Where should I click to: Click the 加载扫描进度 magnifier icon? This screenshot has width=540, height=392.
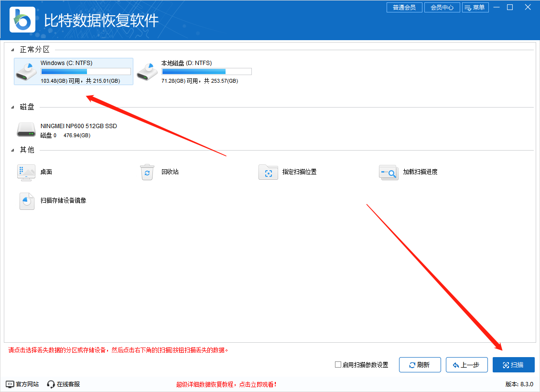(389, 172)
